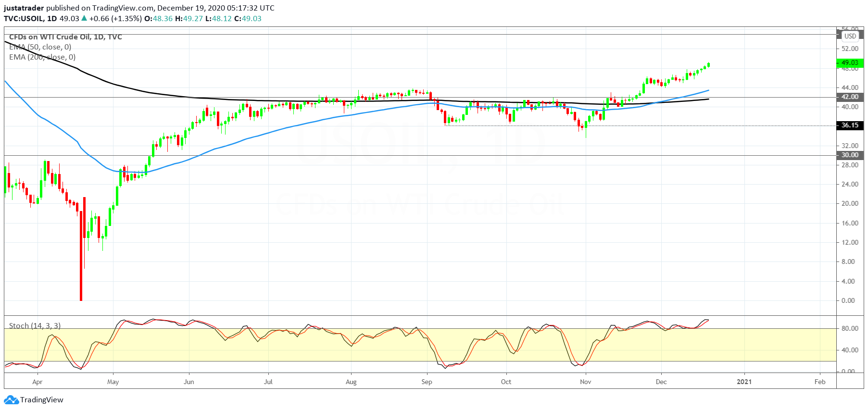Click the 52.00 price scale value

click(850, 49)
